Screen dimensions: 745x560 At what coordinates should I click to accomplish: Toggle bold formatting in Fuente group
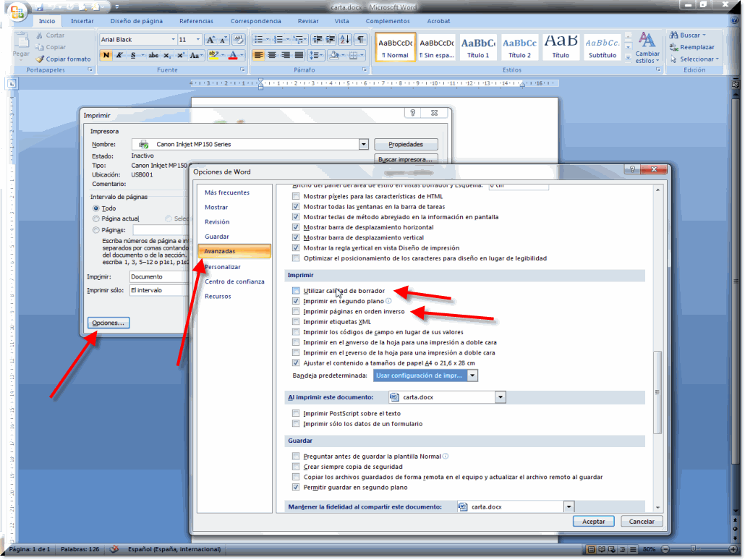point(106,55)
